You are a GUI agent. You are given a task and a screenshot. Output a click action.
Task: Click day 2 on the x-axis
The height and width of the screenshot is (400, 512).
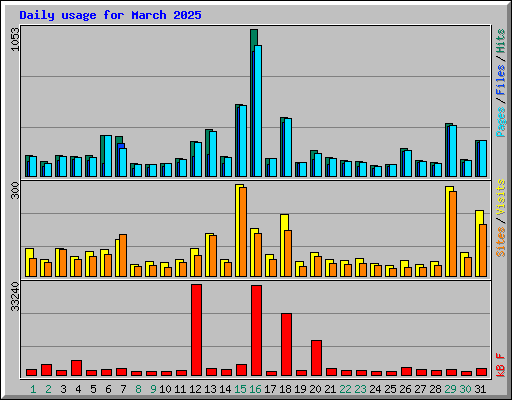(48, 389)
